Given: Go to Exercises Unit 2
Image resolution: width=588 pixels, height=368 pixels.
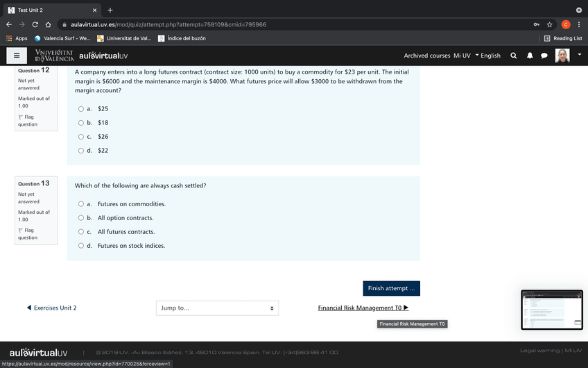Looking at the screenshot, I should (x=52, y=308).
